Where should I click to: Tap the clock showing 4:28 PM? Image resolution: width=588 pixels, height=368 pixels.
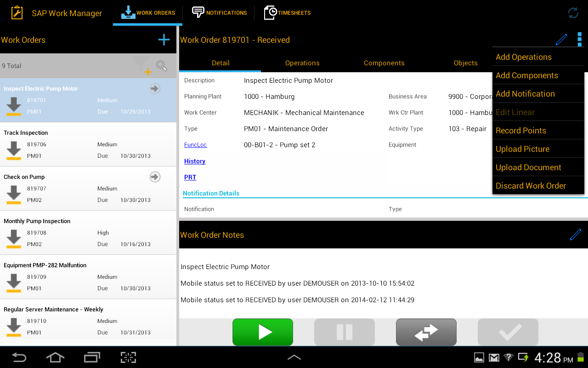pos(554,357)
